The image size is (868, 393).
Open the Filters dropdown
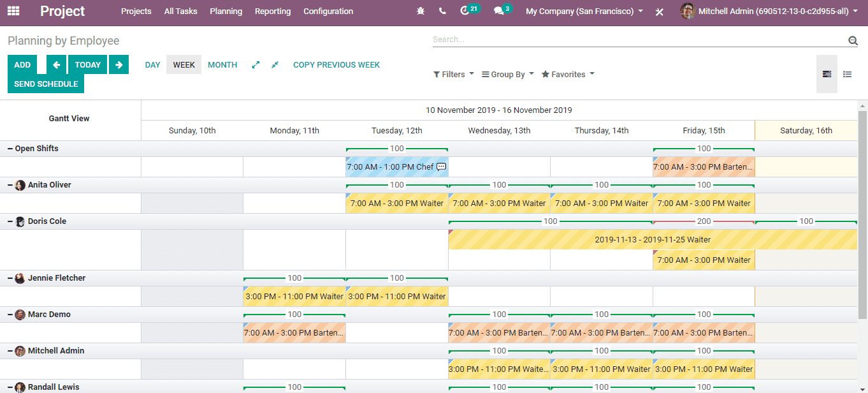pyautogui.click(x=454, y=74)
